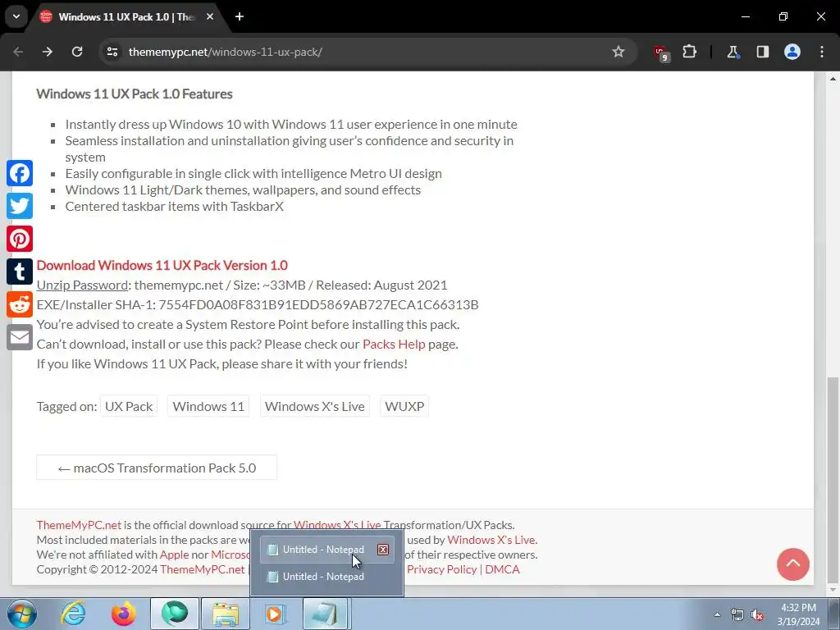Open the uBlock extension icon showing 9
840x630 pixels.
660,52
